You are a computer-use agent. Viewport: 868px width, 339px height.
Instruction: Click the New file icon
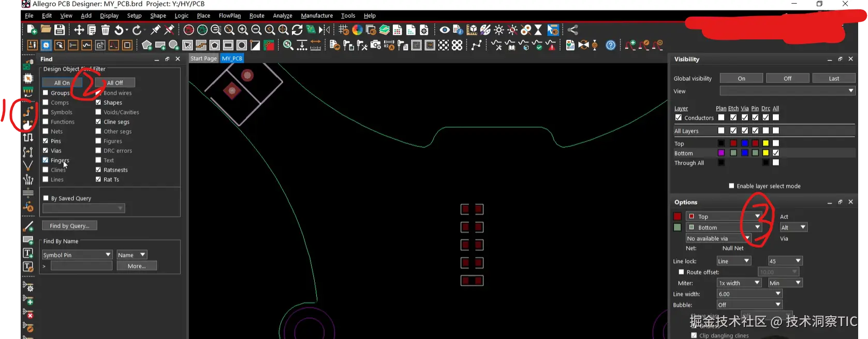point(32,30)
